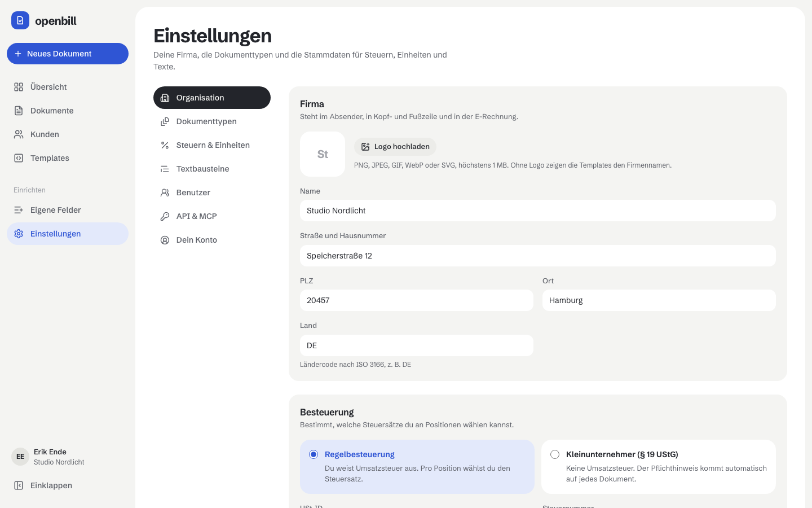Switch to Steuern & Einheiten tab

click(212, 145)
